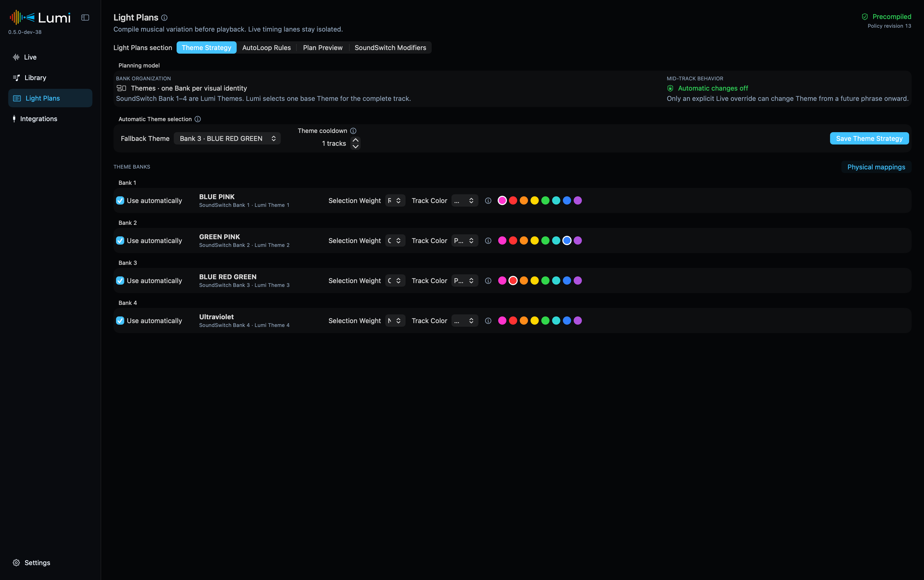924x580 pixels.
Task: Pick the orange swatch for Ultraviolet
Action: (524, 321)
